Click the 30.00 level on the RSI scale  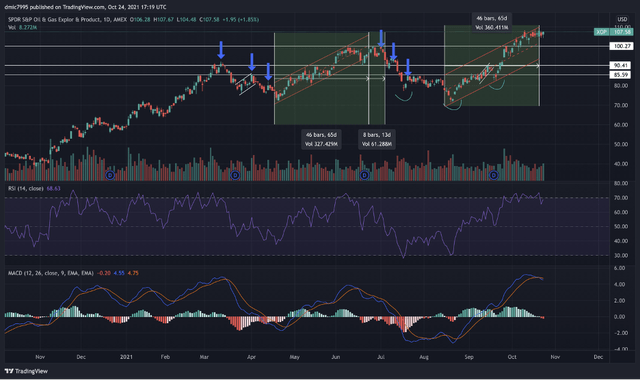coord(620,256)
